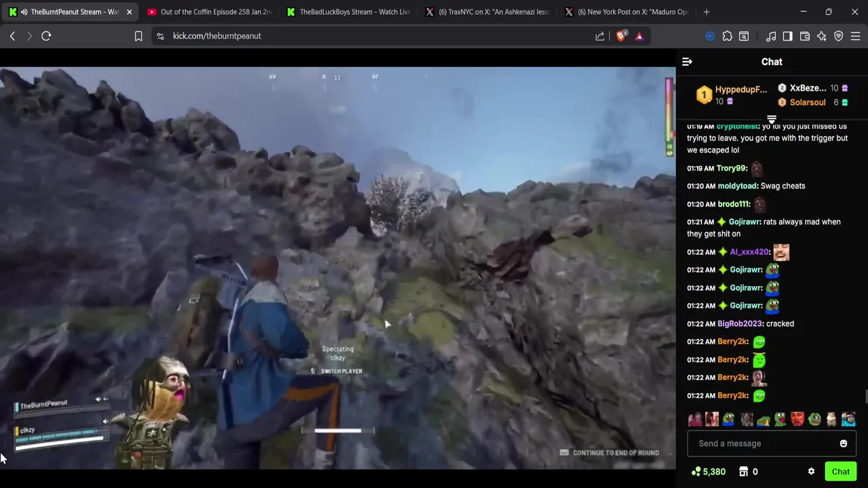Open the emoji picker
The image size is (868, 488).
click(844, 443)
